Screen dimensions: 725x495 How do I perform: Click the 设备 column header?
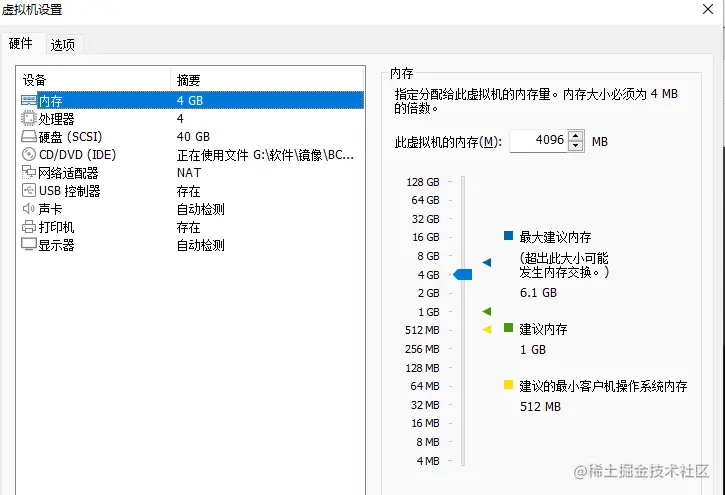[94, 80]
